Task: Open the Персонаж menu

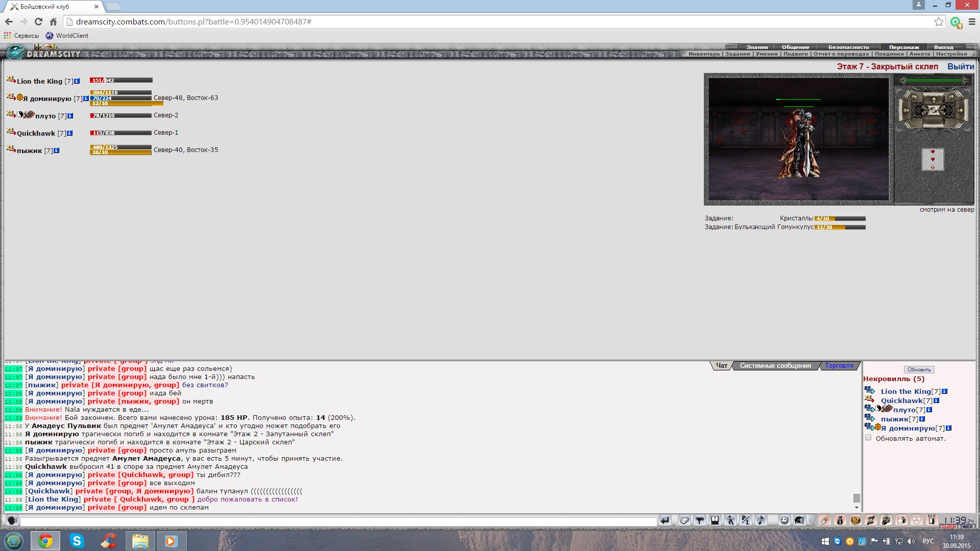Action: pyautogui.click(x=904, y=47)
